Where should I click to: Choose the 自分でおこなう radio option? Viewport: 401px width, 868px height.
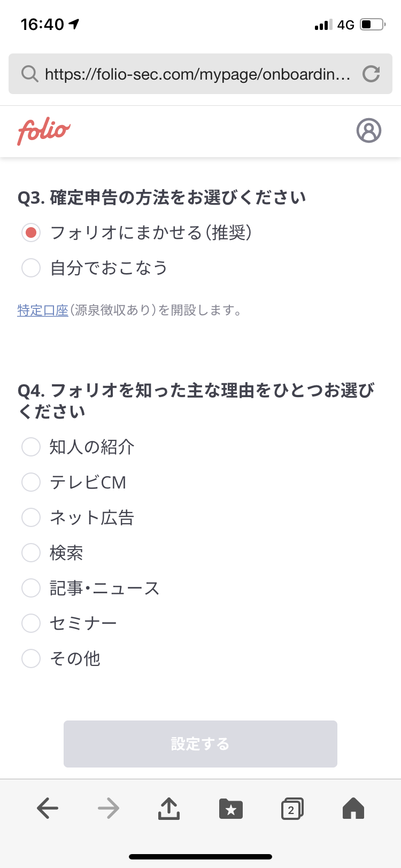click(31, 268)
